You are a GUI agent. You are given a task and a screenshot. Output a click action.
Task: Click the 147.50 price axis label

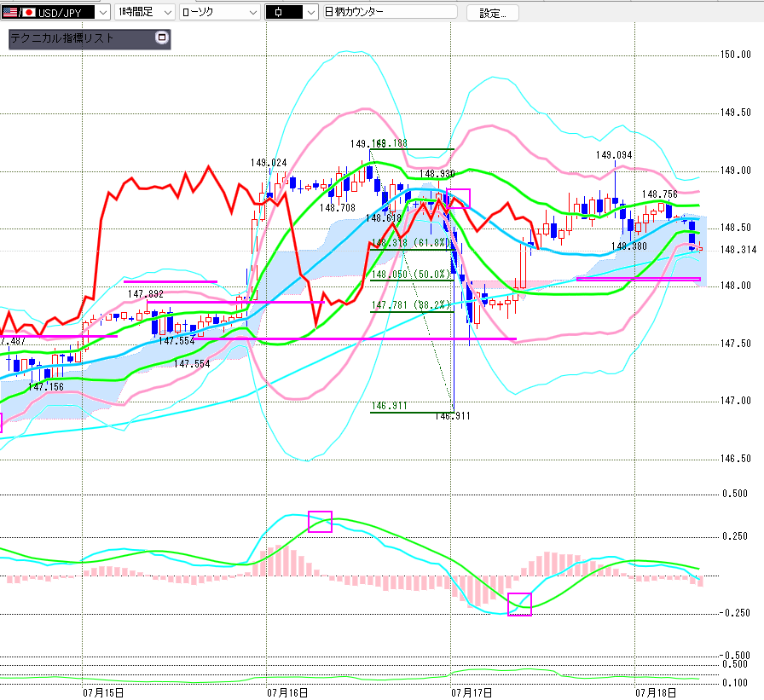point(736,344)
